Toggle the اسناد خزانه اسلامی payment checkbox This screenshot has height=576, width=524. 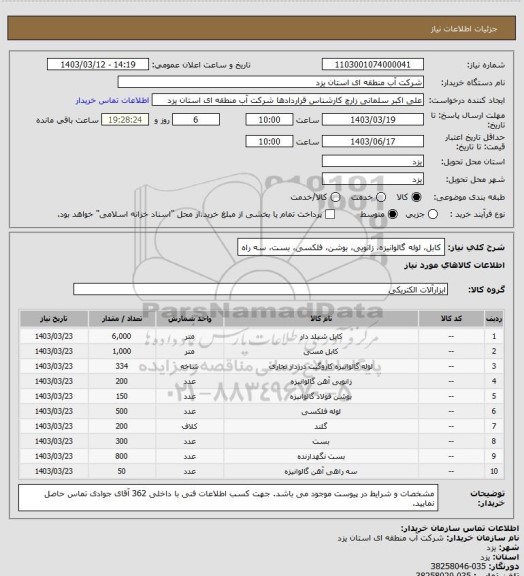[330, 214]
